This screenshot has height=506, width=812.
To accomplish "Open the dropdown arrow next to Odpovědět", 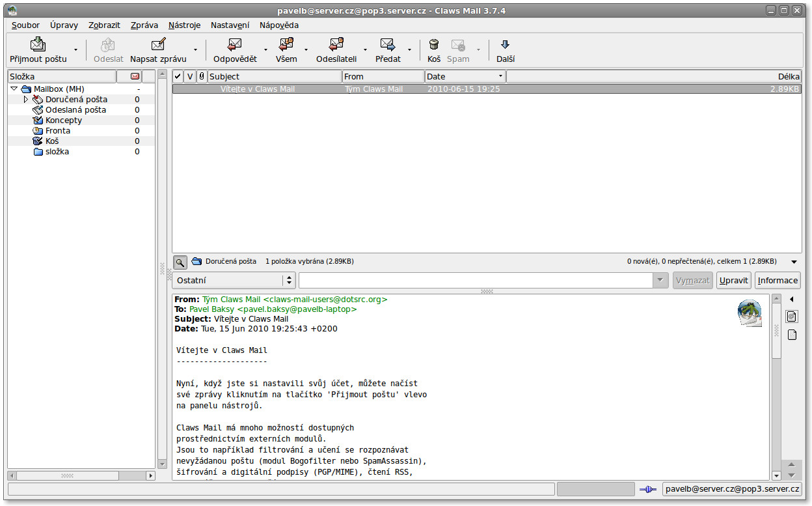I will 265,49.
